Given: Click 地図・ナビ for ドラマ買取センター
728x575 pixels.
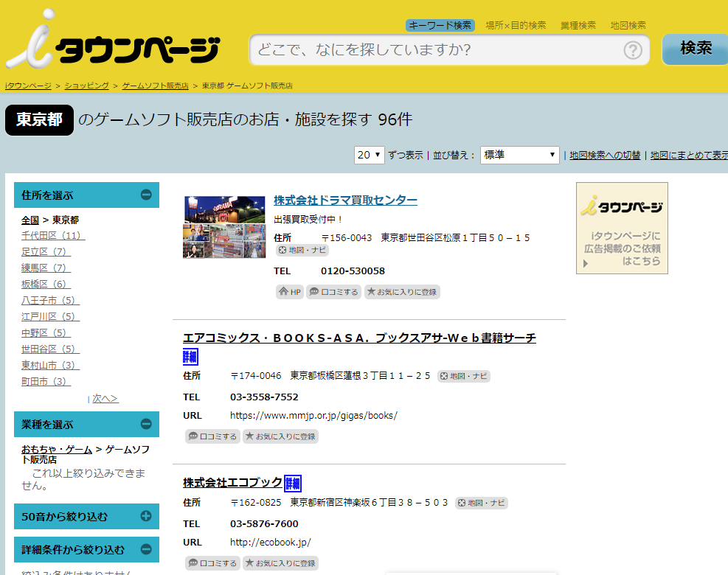Looking at the screenshot, I should (302, 251).
